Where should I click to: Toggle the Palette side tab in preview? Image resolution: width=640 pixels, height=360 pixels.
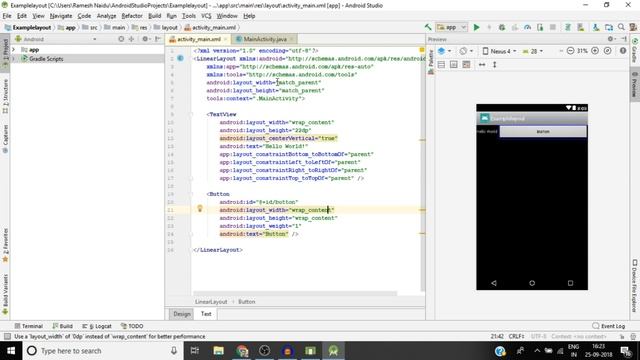(431, 62)
